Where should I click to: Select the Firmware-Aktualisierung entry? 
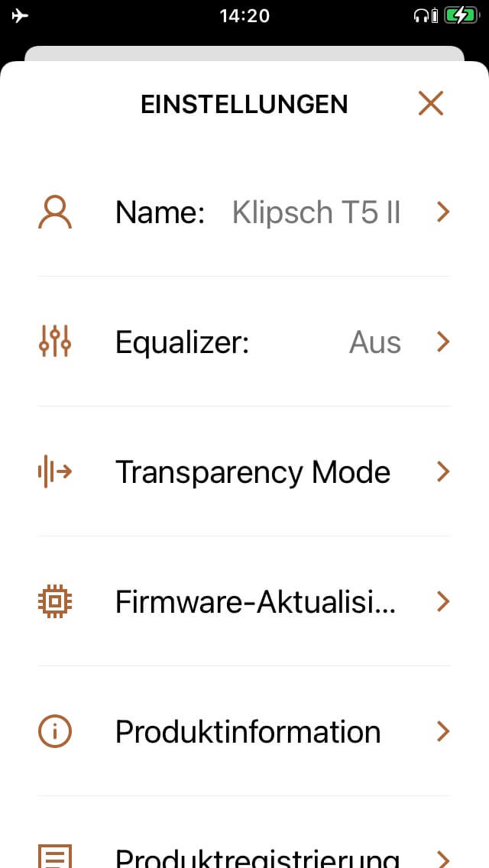pyautogui.click(x=255, y=602)
